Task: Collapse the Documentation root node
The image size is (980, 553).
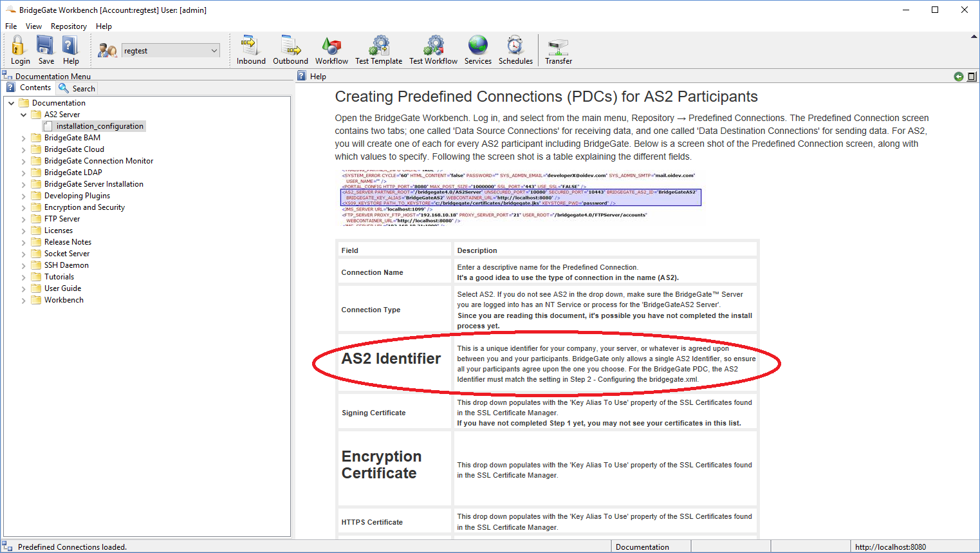Action: [11, 103]
